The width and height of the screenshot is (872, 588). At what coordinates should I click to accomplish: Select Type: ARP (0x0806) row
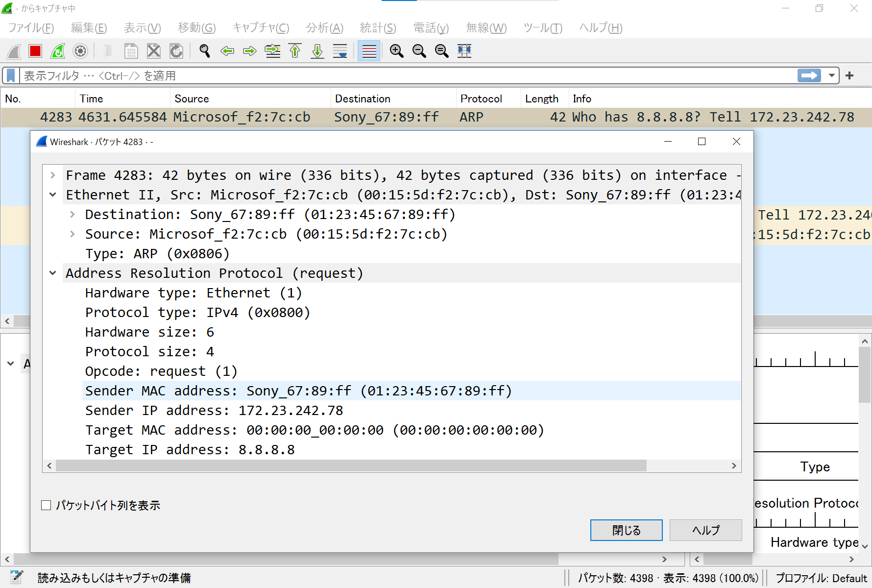[x=412, y=253]
